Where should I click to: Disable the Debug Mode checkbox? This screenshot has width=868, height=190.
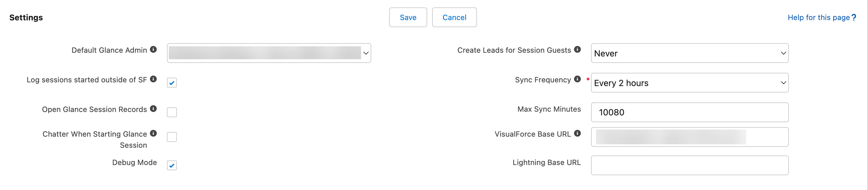pyautogui.click(x=172, y=165)
